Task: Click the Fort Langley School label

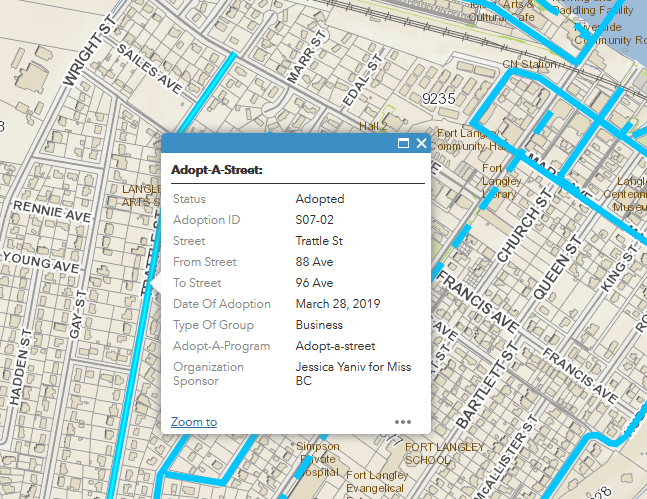Action: (x=444, y=453)
